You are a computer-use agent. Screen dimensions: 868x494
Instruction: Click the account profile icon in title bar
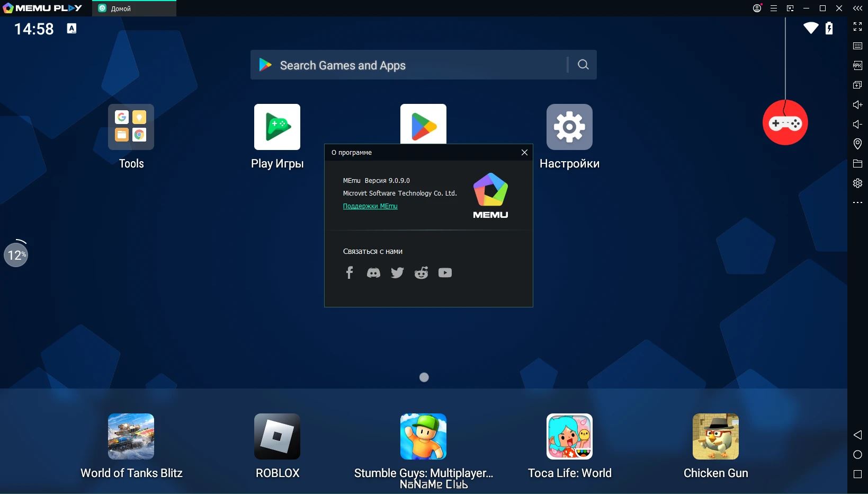pos(757,8)
